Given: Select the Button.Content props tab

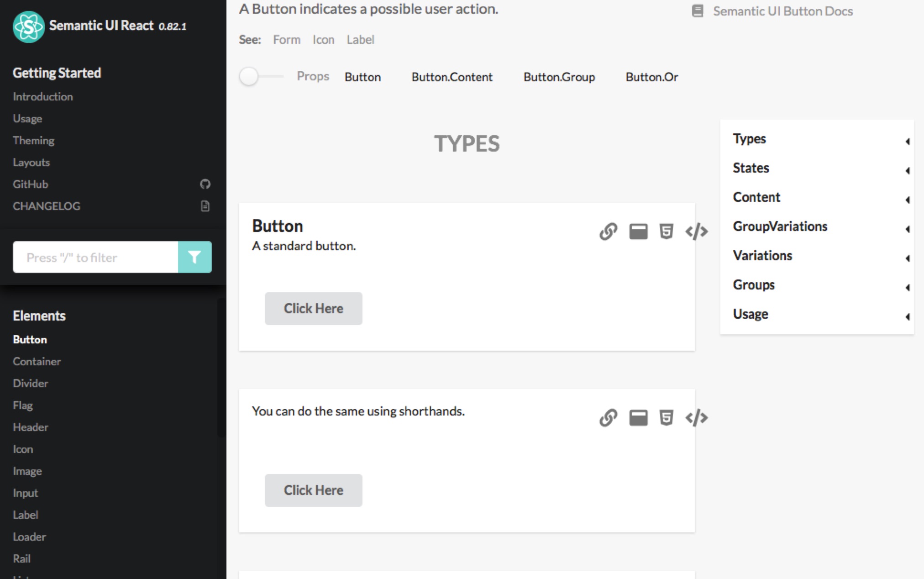Looking at the screenshot, I should (451, 77).
